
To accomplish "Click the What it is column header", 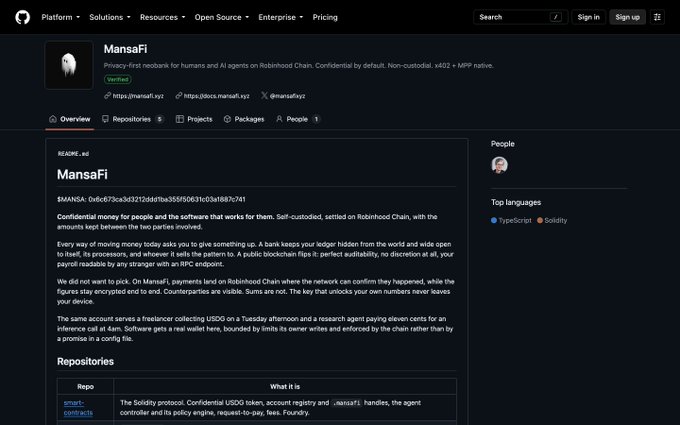I will tap(285, 386).
